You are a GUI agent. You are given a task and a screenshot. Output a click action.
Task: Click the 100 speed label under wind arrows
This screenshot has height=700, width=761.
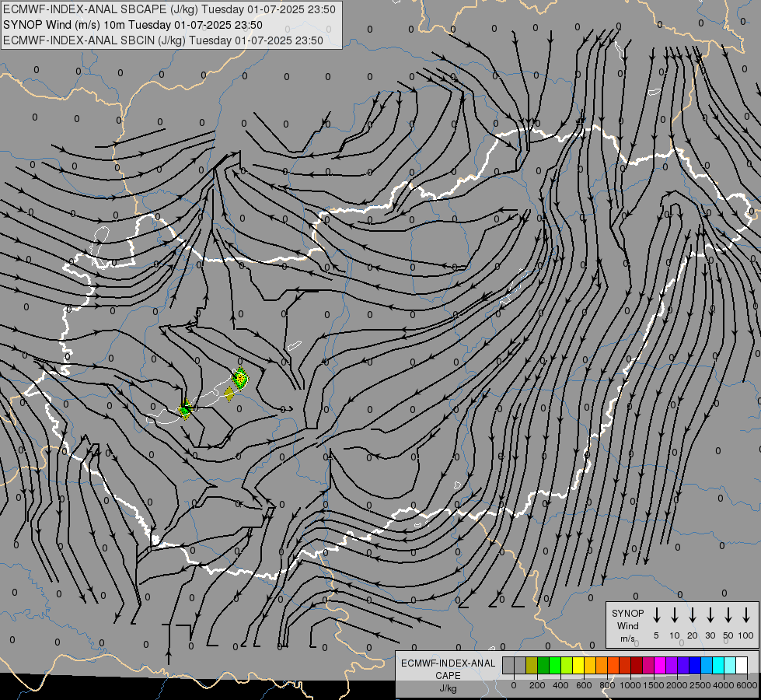746,635
